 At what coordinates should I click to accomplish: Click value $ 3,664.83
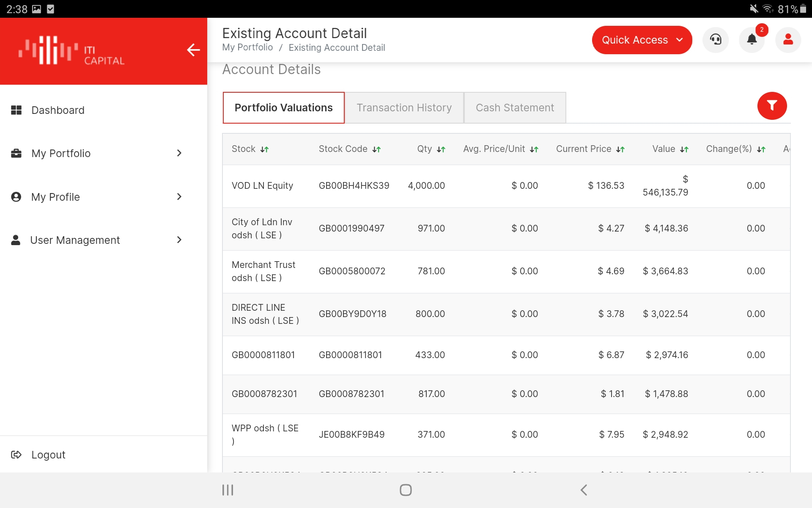(x=665, y=271)
